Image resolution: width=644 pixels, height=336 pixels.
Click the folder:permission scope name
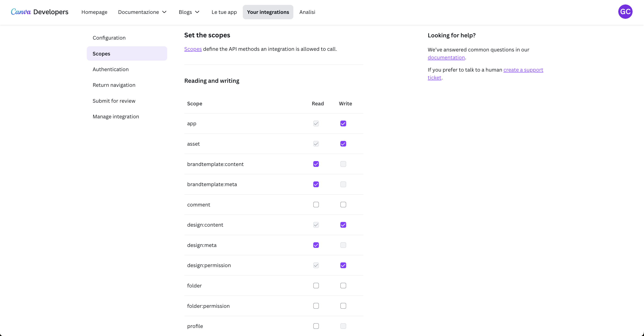pos(208,306)
